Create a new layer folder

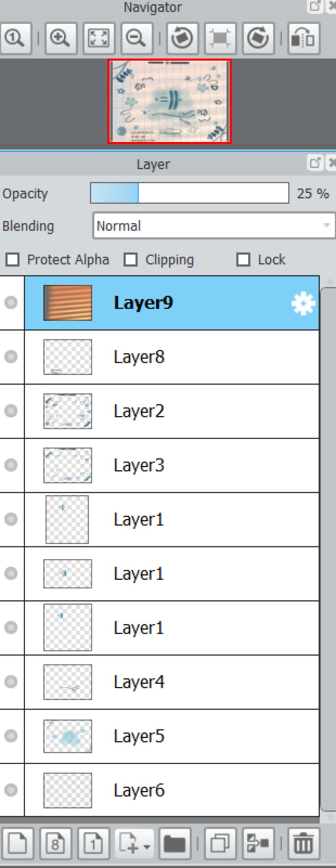coord(175,843)
